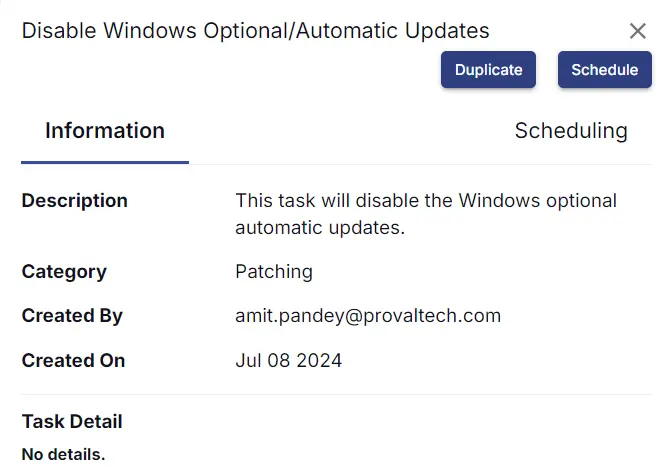
Task: Click the word Disable in the panel title
Action: (59, 31)
